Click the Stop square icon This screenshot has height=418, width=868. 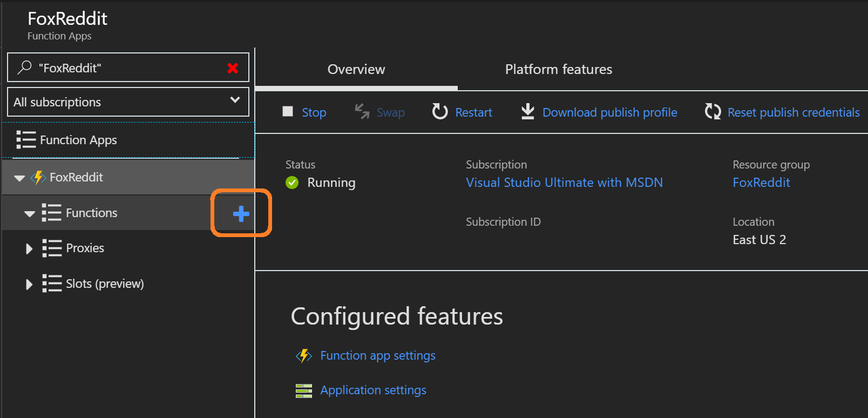288,111
